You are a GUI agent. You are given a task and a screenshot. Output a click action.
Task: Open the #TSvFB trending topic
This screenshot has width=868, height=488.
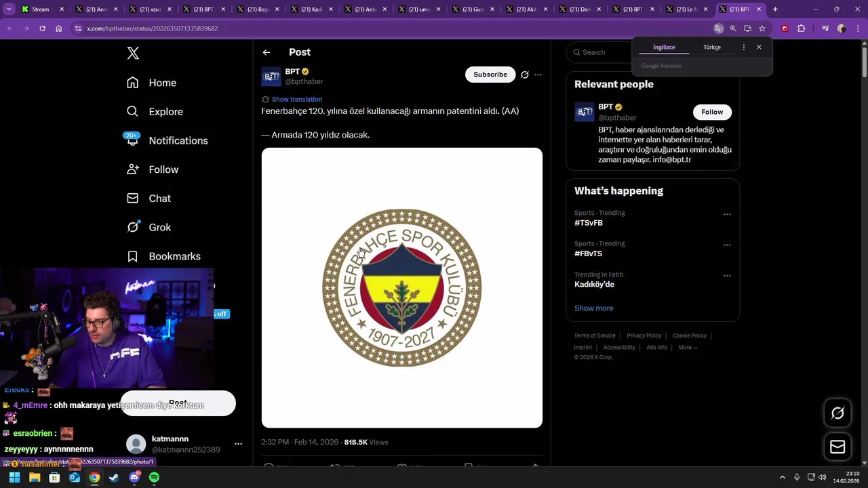click(589, 223)
